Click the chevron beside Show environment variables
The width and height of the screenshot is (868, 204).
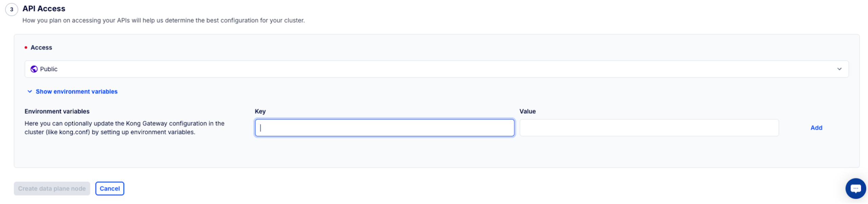[x=30, y=91]
